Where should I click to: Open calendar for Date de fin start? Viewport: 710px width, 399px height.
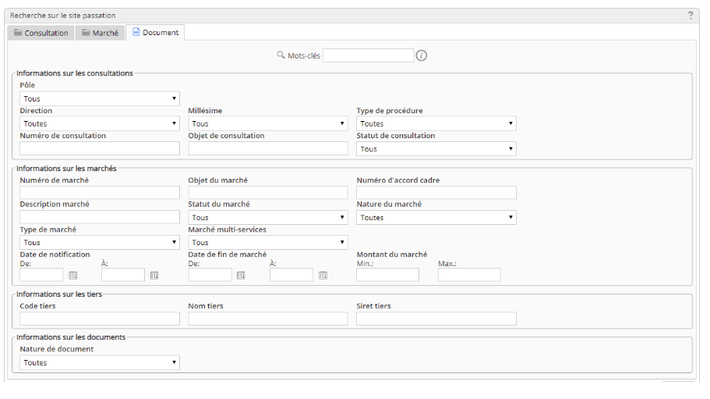click(x=241, y=275)
